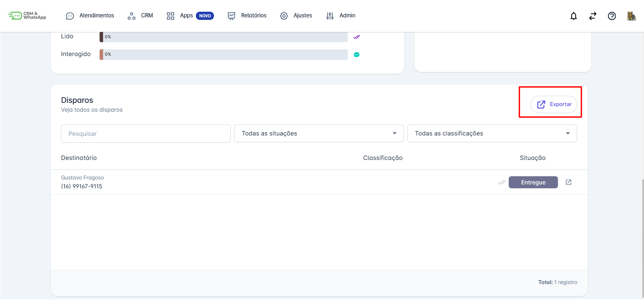Click the company building icon
Image resolution: width=644 pixels, height=300 pixels.
[631, 16]
